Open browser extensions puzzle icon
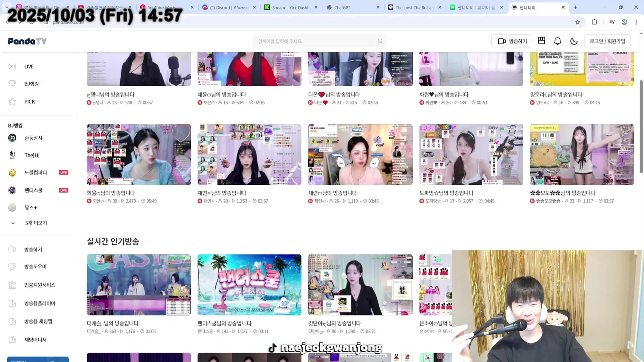Image resolution: width=644 pixels, height=362 pixels. click(x=595, y=22)
